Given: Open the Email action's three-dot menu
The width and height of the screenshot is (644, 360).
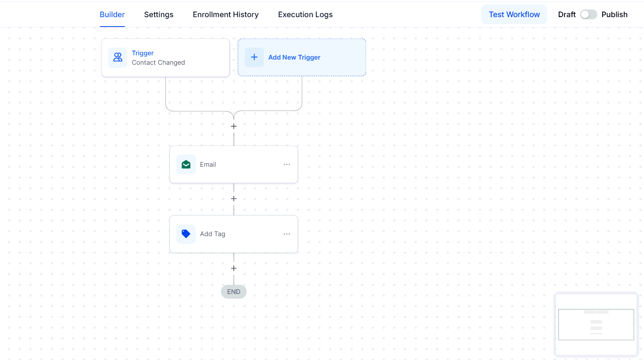Looking at the screenshot, I should pos(287,165).
